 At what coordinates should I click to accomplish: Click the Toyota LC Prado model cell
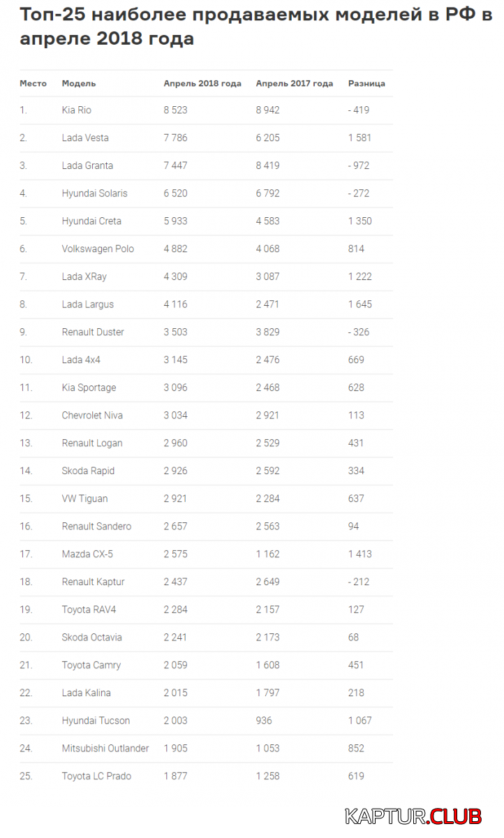point(96,776)
